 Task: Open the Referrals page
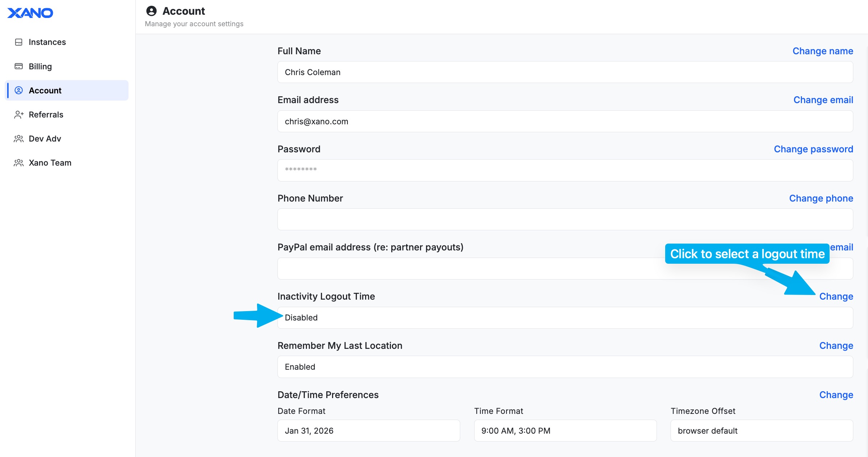(67, 115)
